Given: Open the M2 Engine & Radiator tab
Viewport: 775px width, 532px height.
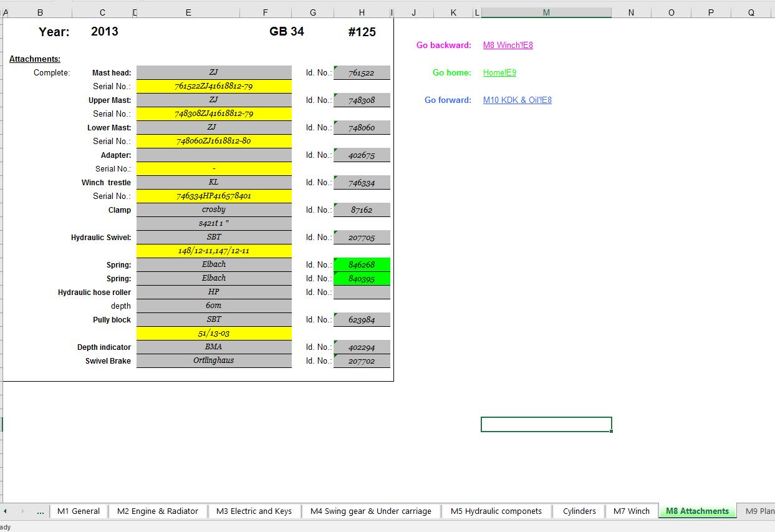Looking at the screenshot, I should pos(157,511).
